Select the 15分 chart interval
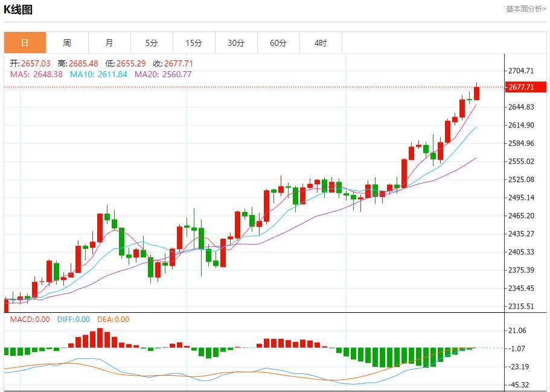 (194, 43)
